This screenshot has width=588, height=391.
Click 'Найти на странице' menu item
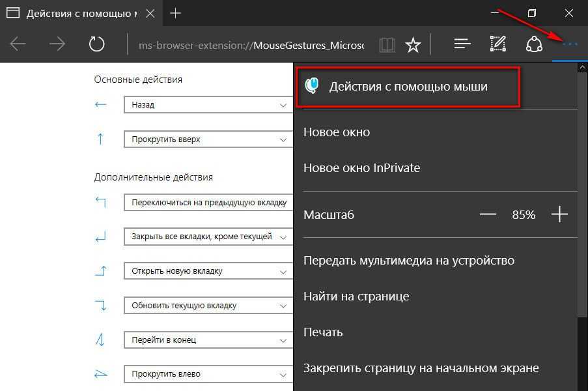[356, 296]
